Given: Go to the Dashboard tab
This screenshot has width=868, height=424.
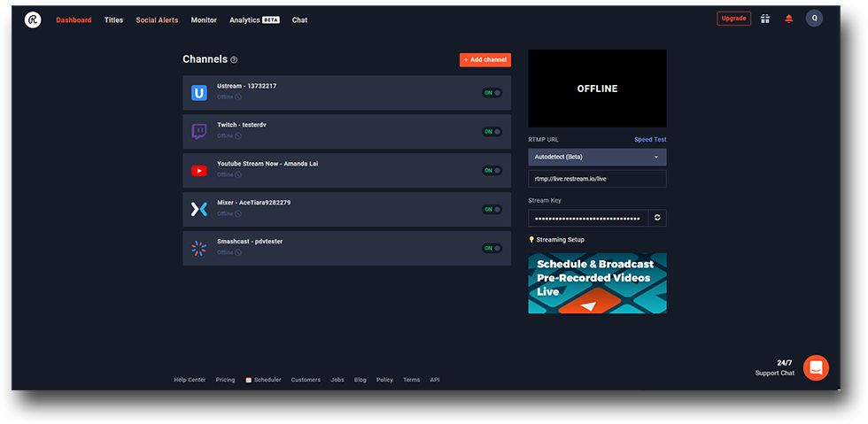Looking at the screenshot, I should 74,20.
